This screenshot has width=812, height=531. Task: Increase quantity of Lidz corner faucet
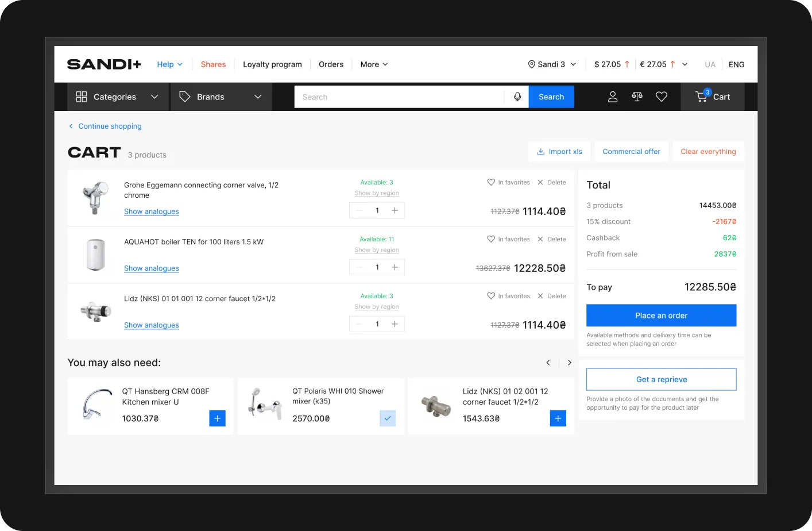point(395,324)
